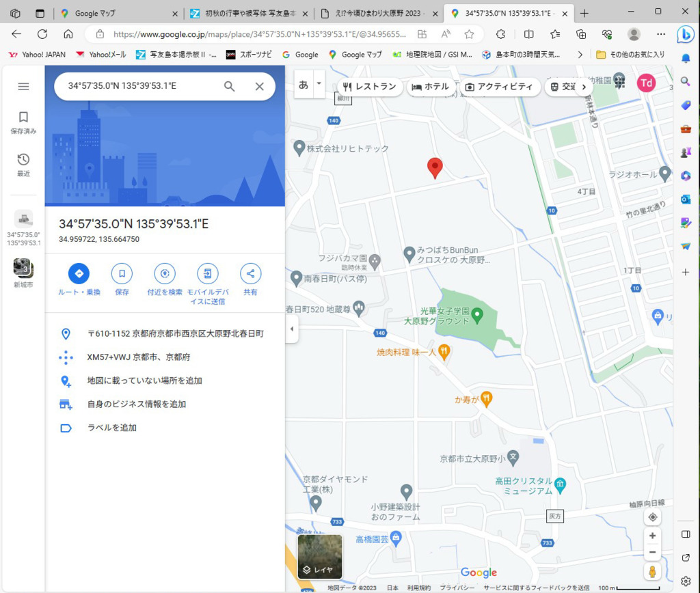Open the レイヤ layers thumbnail
The width and height of the screenshot is (700, 593).
[x=320, y=556]
